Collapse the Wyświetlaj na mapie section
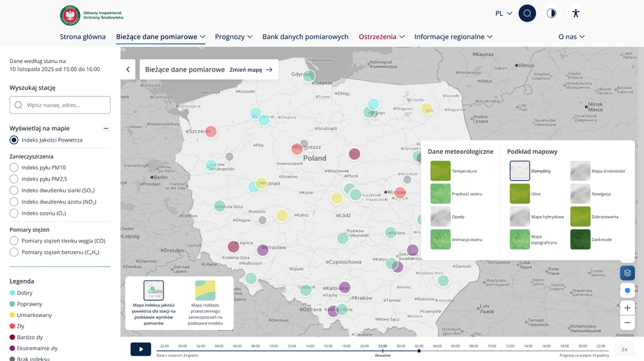 [x=106, y=128]
